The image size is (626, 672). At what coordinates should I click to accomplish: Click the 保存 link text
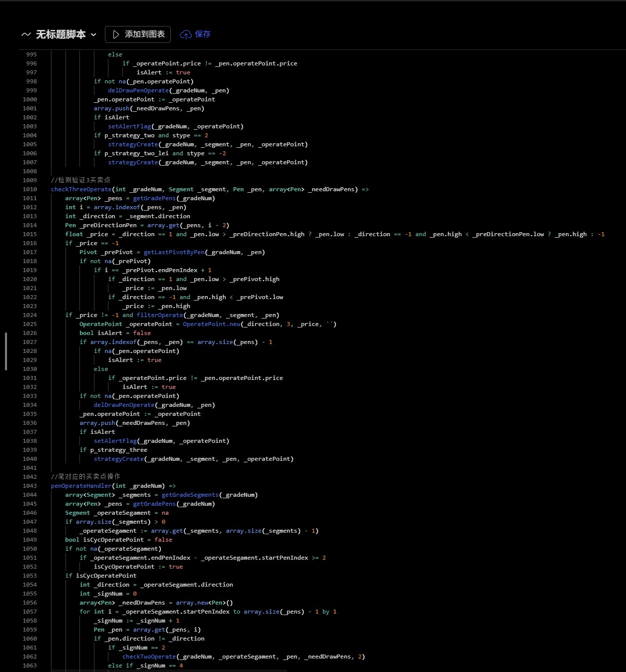point(203,34)
